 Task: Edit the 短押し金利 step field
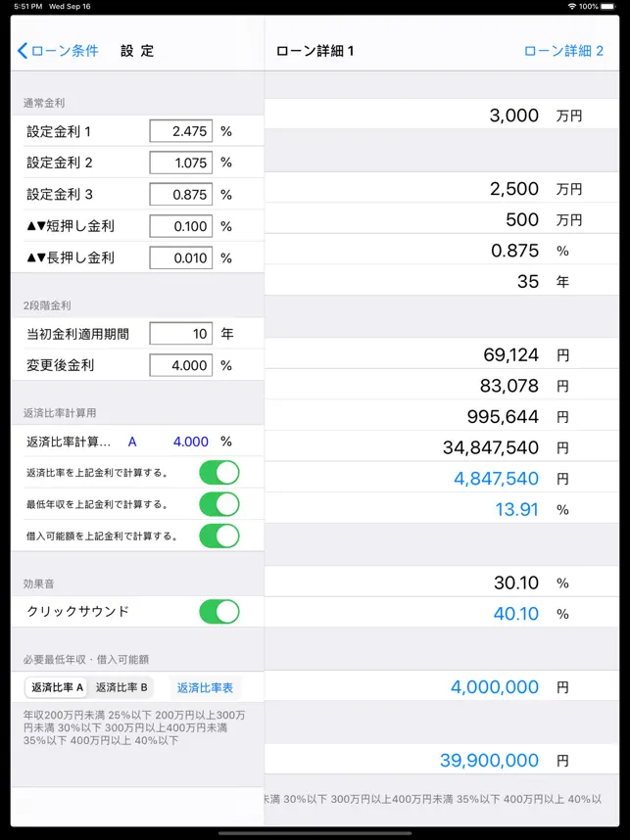[180, 226]
